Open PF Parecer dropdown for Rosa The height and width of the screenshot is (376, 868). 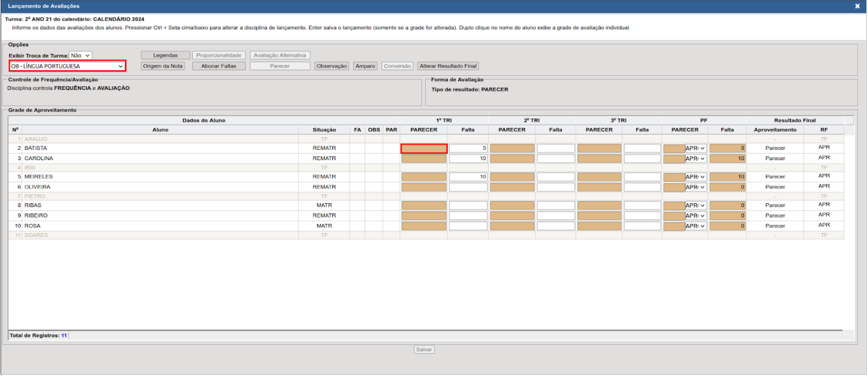pyautogui.click(x=695, y=226)
